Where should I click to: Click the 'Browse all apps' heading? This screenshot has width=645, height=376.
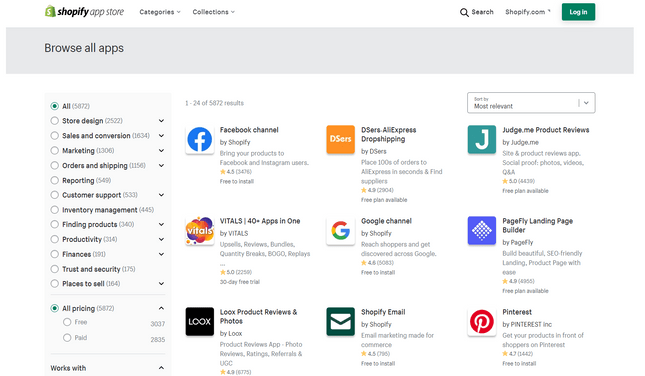[x=84, y=48]
